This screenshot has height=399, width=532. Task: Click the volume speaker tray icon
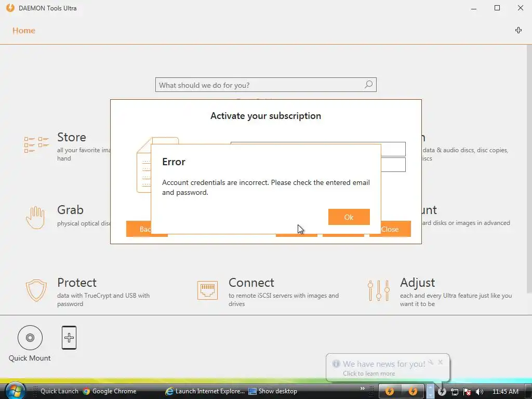click(480, 392)
